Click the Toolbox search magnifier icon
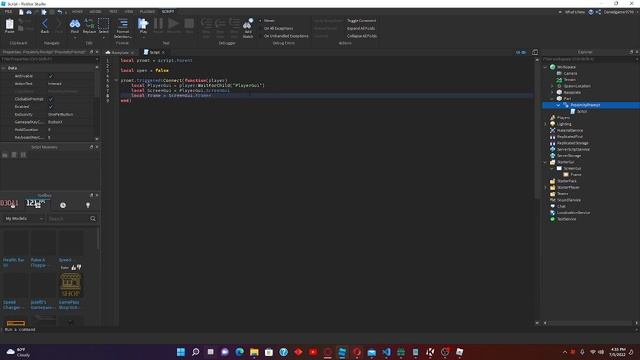This screenshot has width=640, height=360. coord(93,219)
